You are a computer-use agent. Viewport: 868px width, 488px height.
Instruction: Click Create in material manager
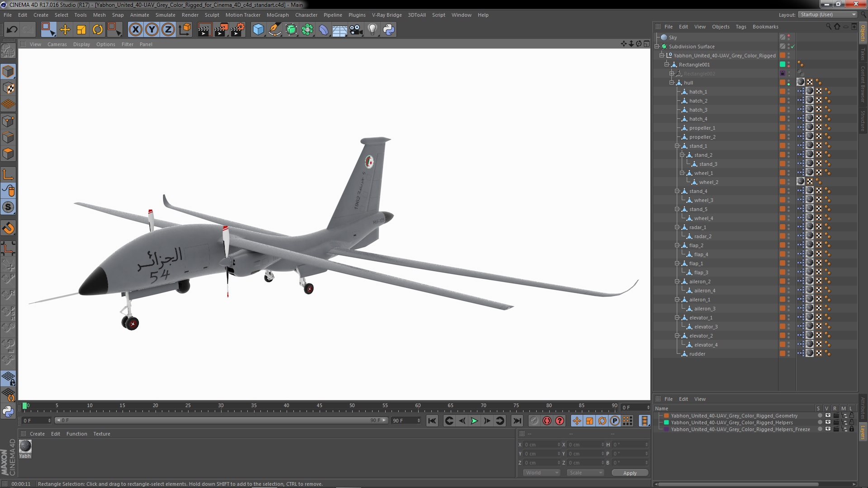point(37,434)
